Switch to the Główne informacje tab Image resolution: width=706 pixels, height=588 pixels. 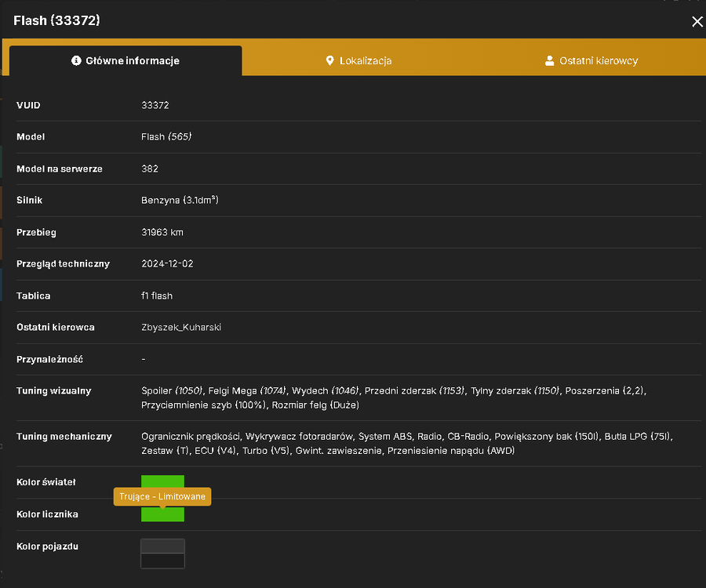126,60
